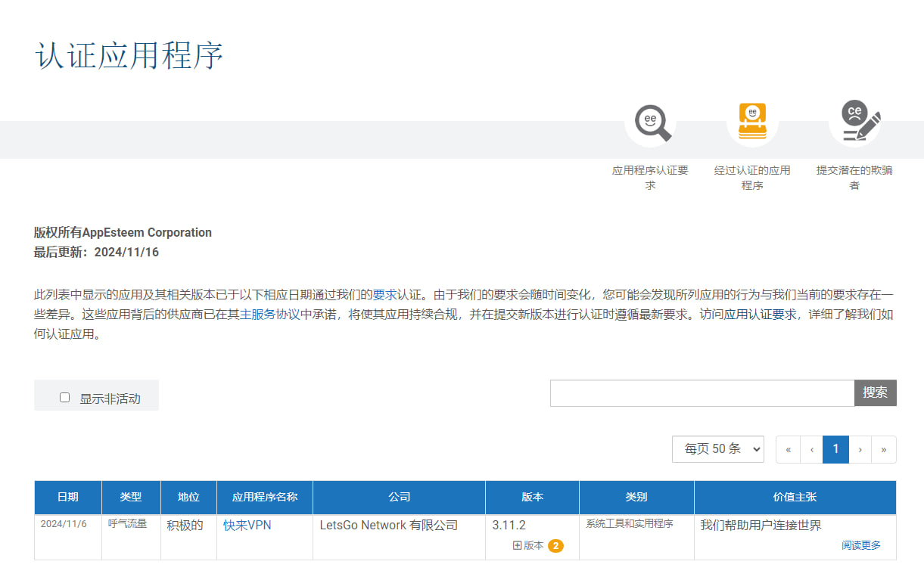Select page 1 in pagination
Image resolution: width=924 pixels, height=580 pixels.
[835, 449]
